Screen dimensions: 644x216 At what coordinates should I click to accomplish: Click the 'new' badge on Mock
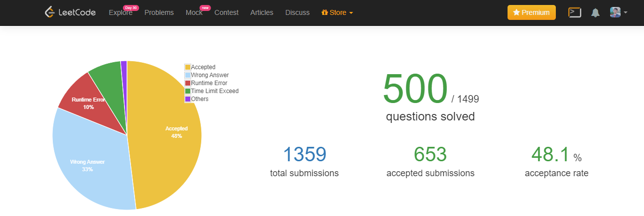point(205,7)
